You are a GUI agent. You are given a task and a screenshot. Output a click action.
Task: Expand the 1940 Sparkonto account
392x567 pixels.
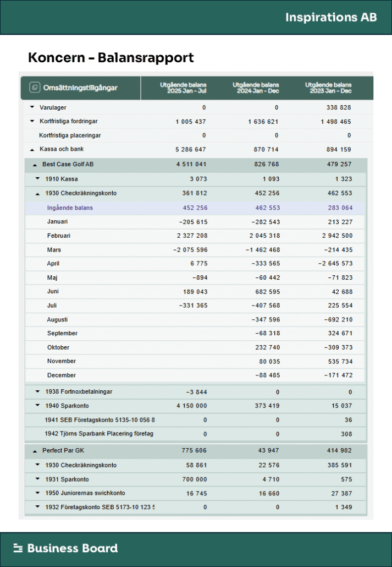(37, 406)
